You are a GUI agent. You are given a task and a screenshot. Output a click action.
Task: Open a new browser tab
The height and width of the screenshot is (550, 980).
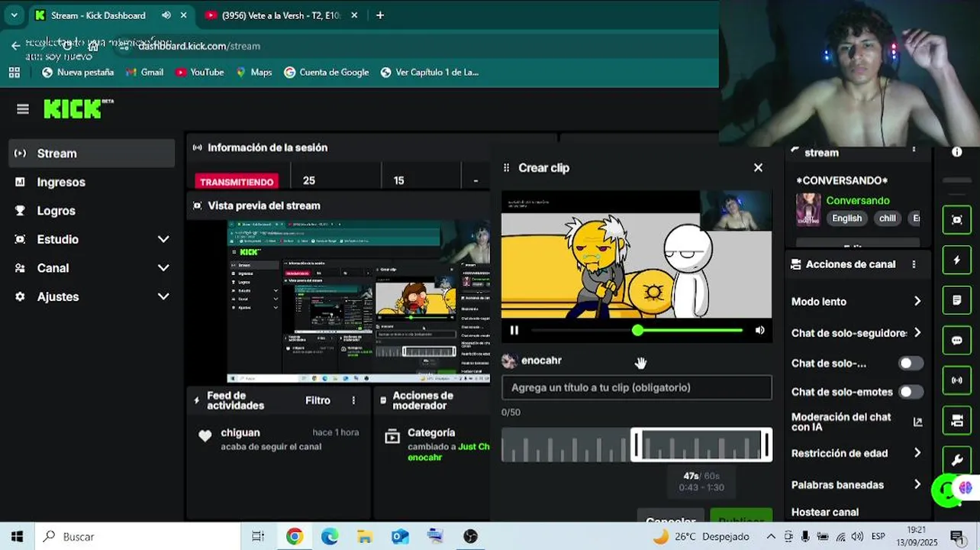[x=380, y=15]
